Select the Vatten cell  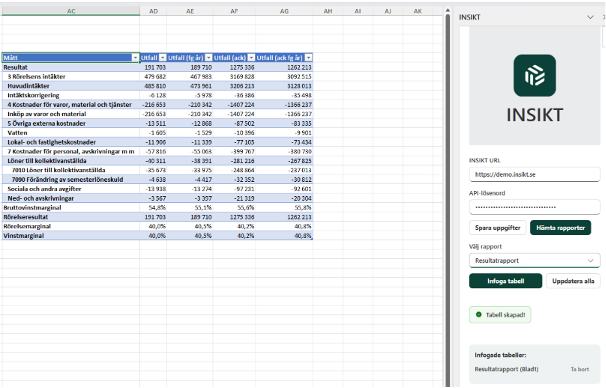[71, 133]
